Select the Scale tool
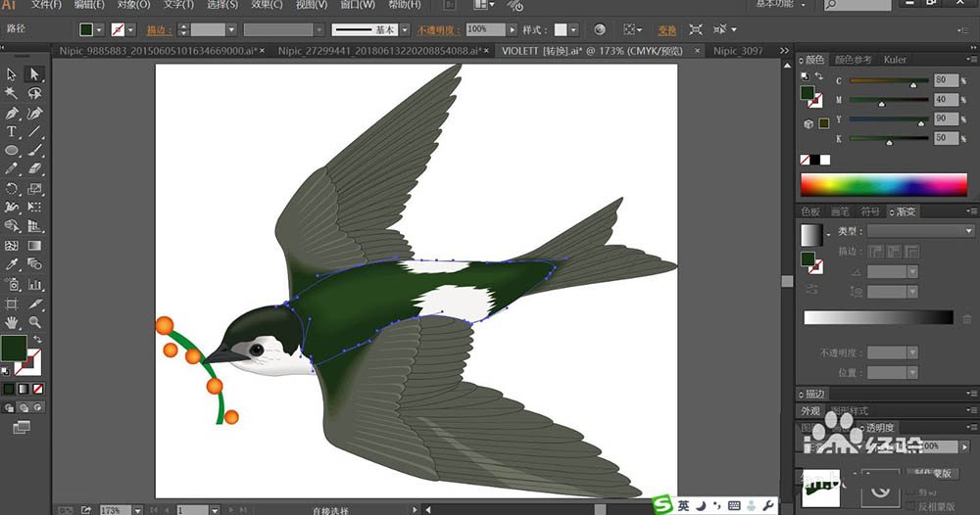 pyautogui.click(x=34, y=189)
